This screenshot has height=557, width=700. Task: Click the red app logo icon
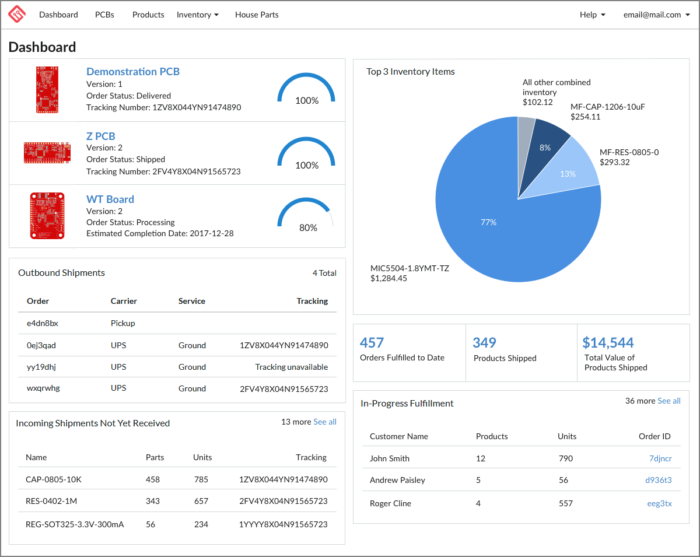pos(17,15)
